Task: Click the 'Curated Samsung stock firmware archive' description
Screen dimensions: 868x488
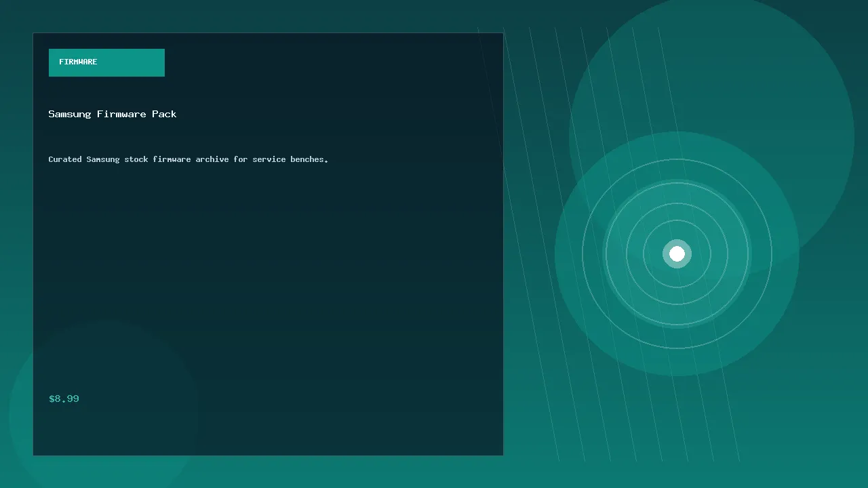Action: (189, 159)
